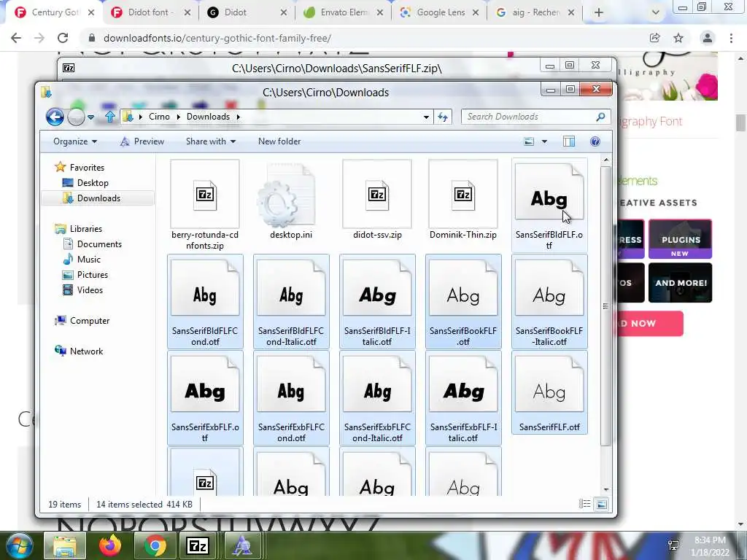
Task: Open Chrome tab search chevron
Action: (x=656, y=12)
